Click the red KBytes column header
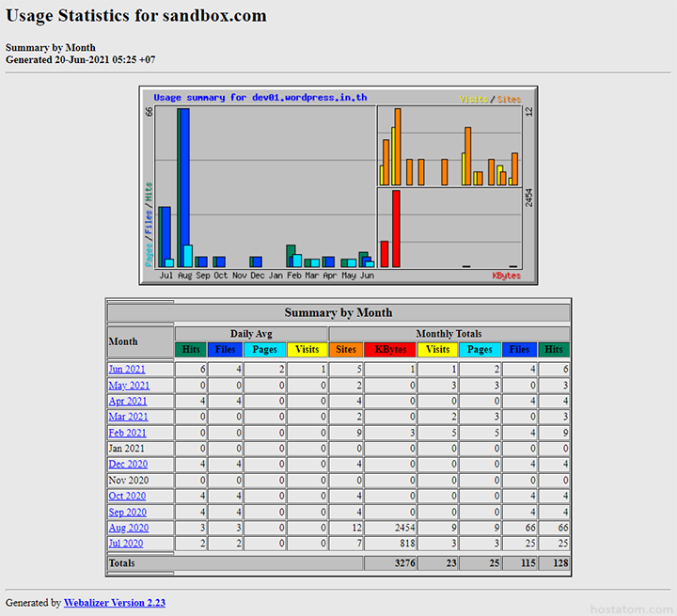The image size is (677, 616). [x=390, y=350]
